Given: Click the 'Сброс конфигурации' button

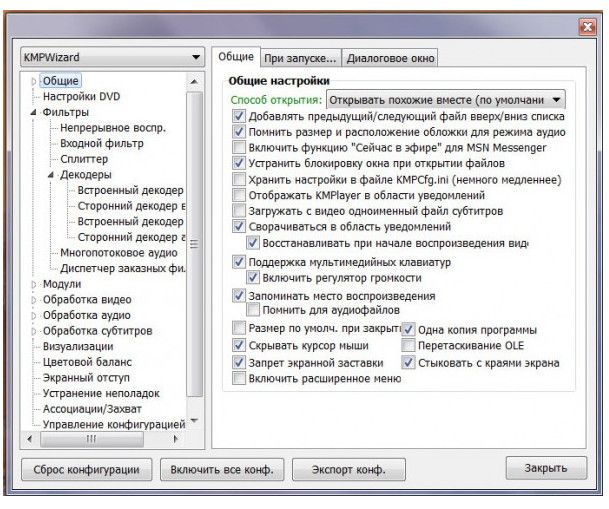Looking at the screenshot, I should coord(87,470).
